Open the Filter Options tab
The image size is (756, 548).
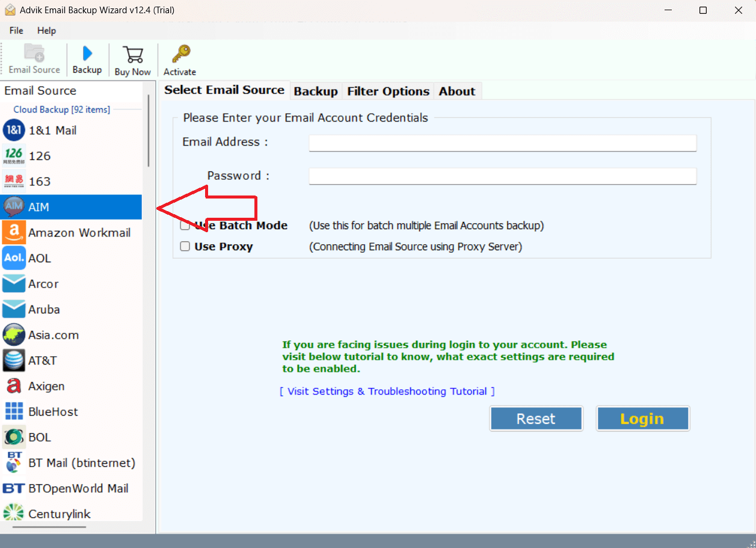click(x=388, y=91)
